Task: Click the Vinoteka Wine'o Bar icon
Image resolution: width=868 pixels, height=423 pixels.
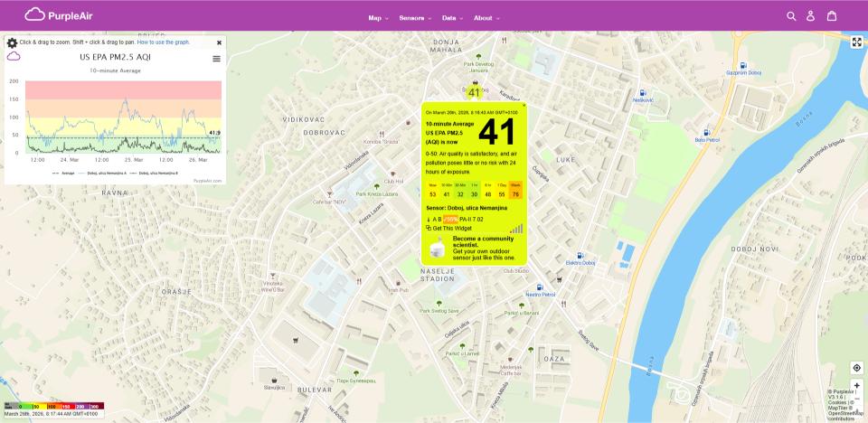Action: click(x=272, y=275)
